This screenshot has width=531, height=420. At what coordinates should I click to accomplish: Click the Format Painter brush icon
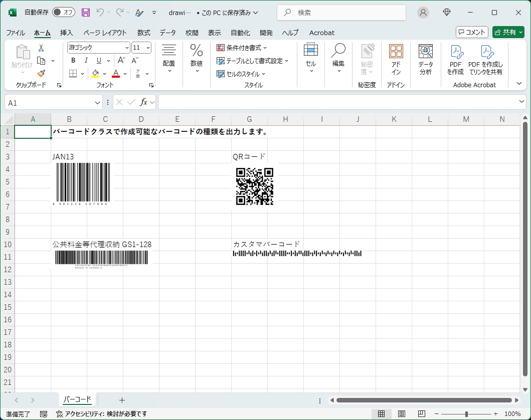[41, 74]
